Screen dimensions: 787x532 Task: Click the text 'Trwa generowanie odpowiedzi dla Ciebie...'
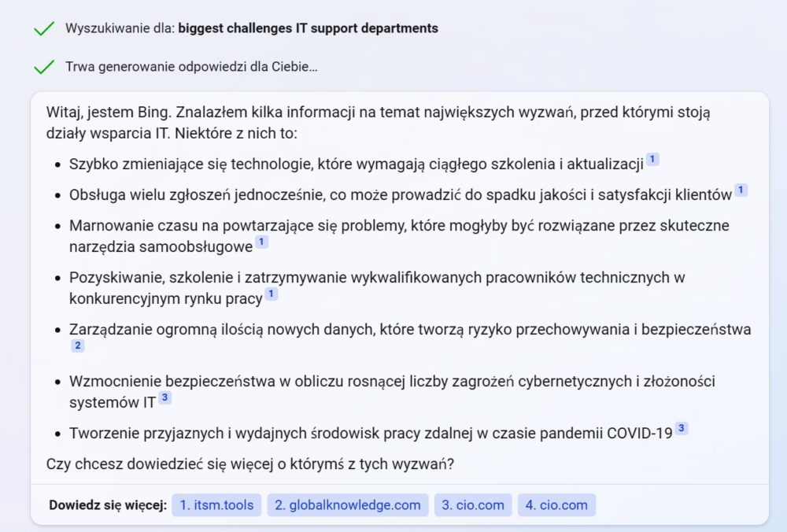(191, 67)
